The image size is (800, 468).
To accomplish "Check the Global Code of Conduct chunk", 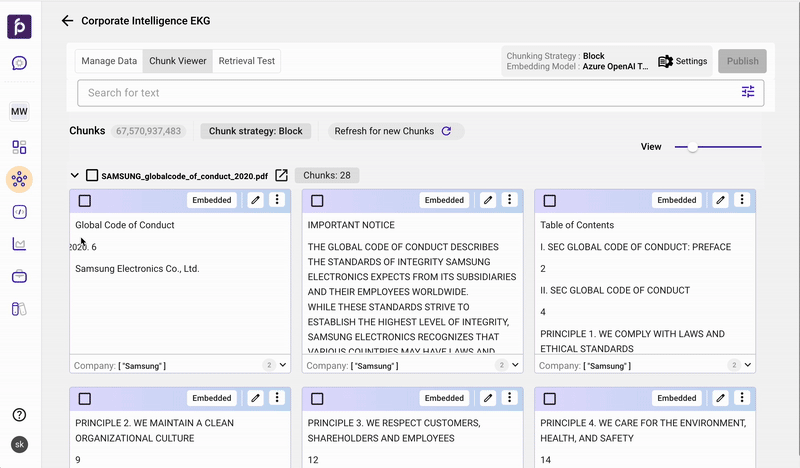I will [x=85, y=201].
